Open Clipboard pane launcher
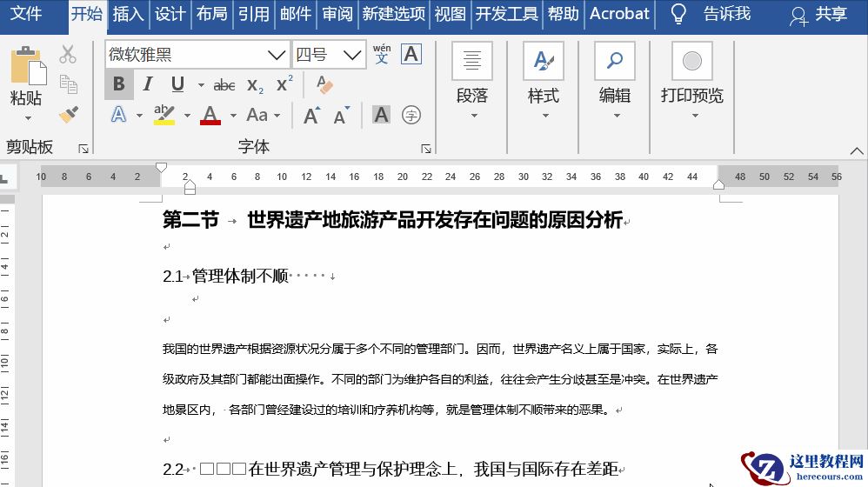This screenshot has width=868, height=487. click(x=83, y=149)
